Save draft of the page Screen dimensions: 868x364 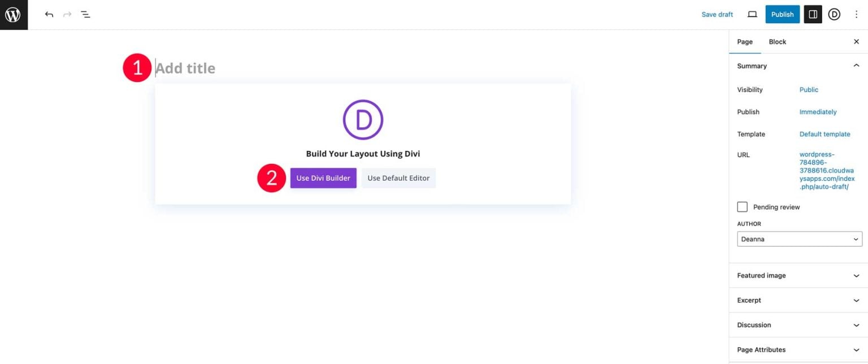point(717,15)
